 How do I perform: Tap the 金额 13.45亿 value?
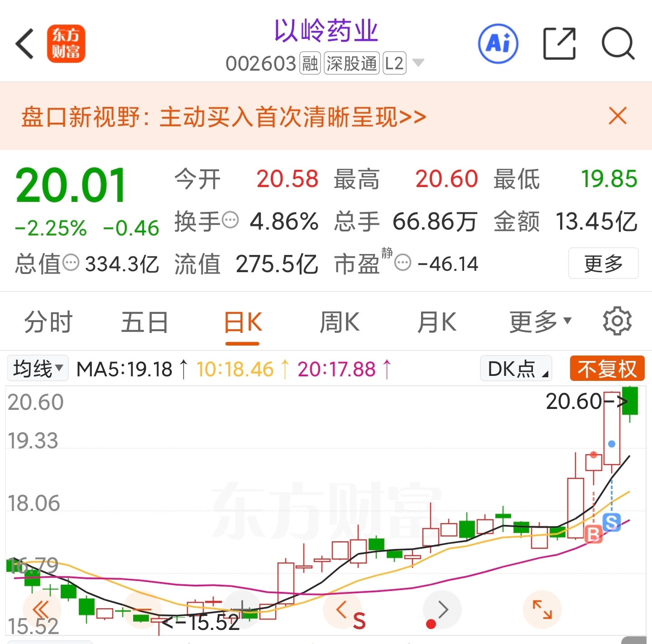(x=596, y=221)
